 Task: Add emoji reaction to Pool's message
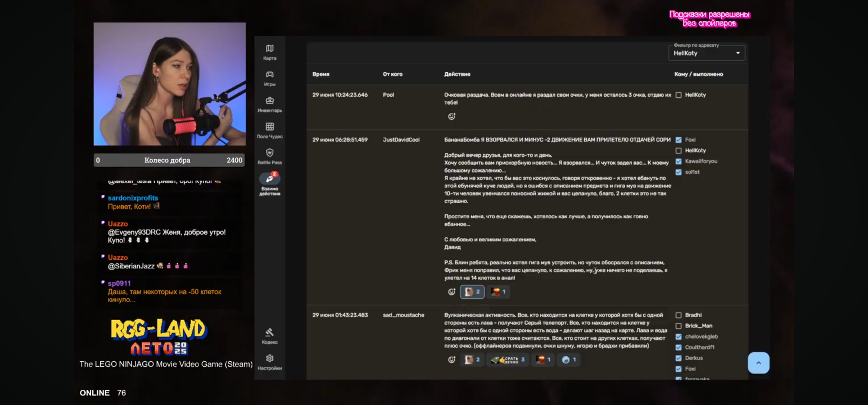click(x=451, y=116)
